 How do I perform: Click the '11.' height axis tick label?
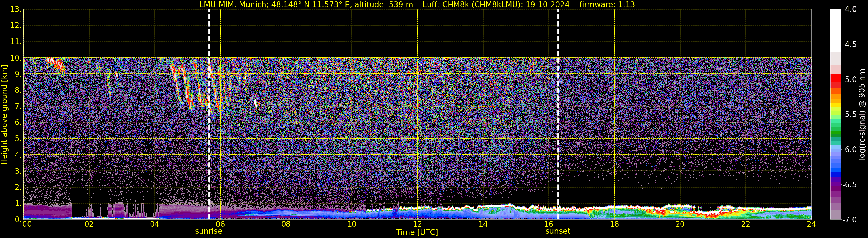click(x=16, y=42)
